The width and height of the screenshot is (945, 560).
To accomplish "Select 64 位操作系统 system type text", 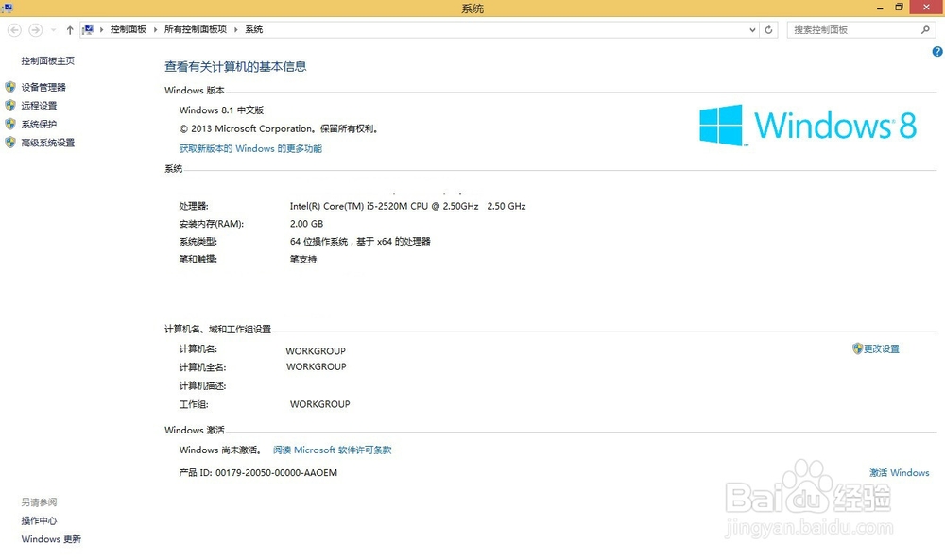I will (x=318, y=242).
